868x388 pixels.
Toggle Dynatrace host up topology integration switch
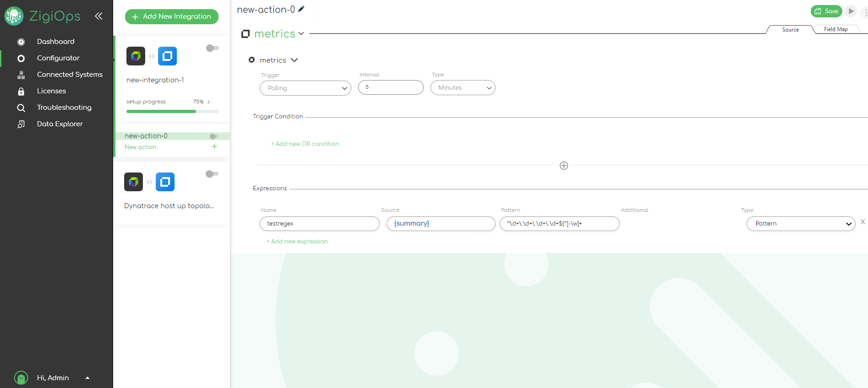pos(212,174)
